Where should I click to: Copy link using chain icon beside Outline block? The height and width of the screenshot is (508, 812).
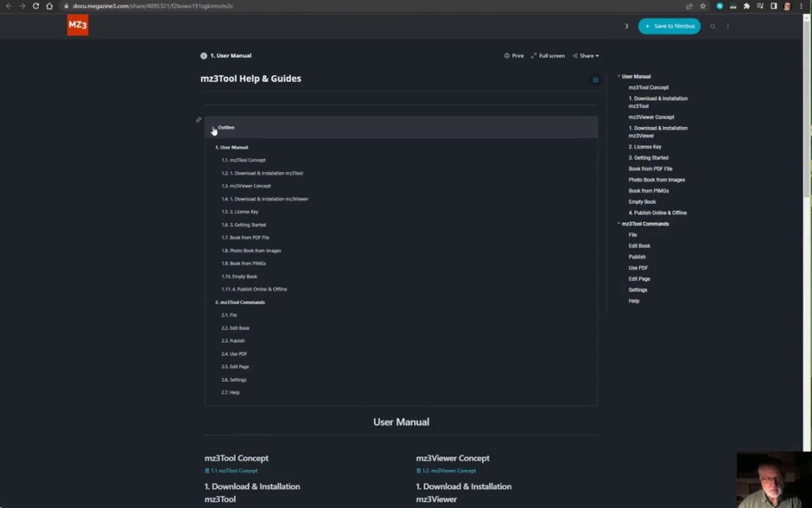coord(199,120)
